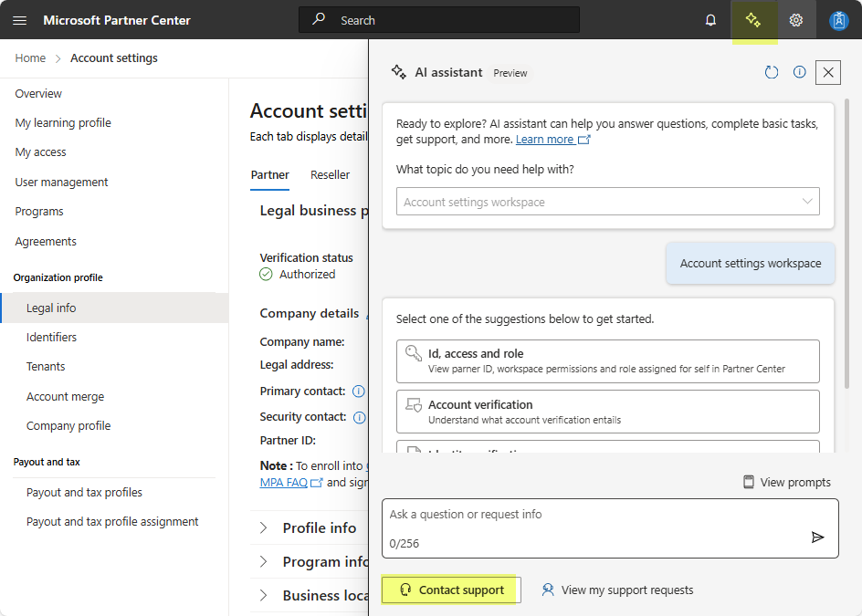Refresh the AI assistant conversation
Viewport: 862px width, 616px height.
[772, 72]
